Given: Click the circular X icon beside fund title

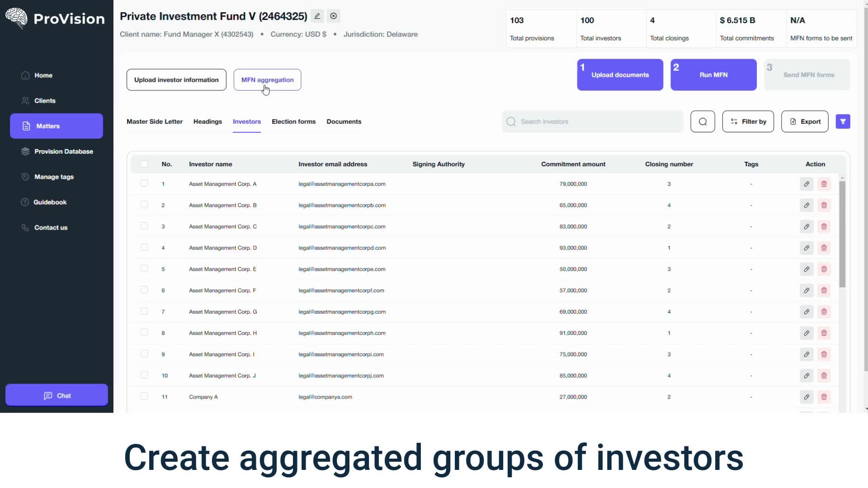Looking at the screenshot, I should [334, 16].
